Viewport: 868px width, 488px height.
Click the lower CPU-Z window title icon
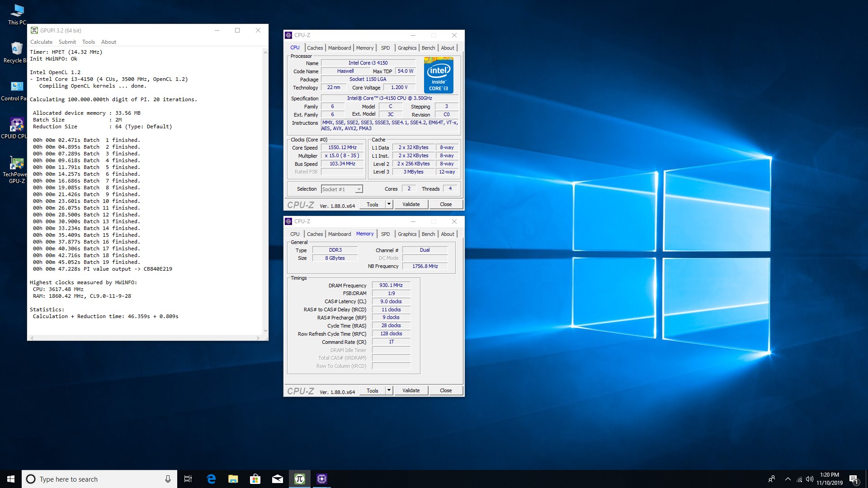(288, 221)
